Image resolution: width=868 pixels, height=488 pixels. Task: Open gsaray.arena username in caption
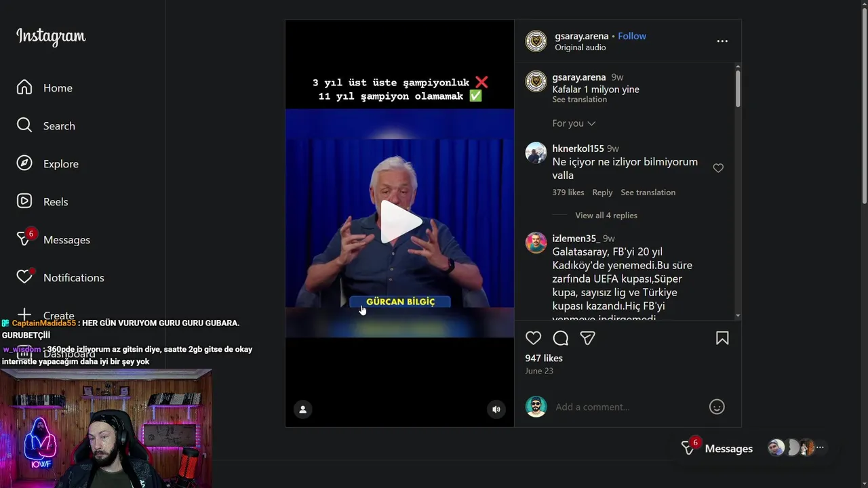pos(579,77)
